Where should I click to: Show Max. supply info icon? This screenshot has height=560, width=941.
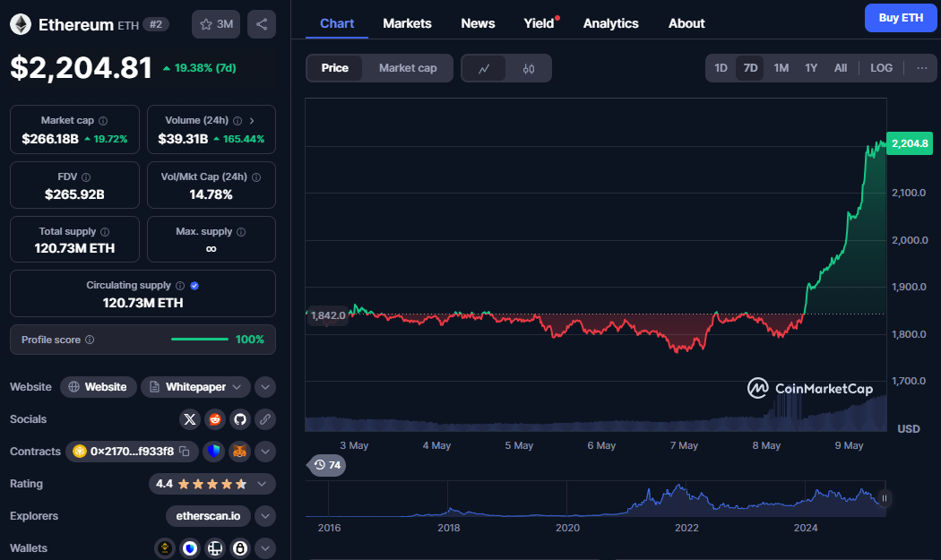tap(241, 232)
